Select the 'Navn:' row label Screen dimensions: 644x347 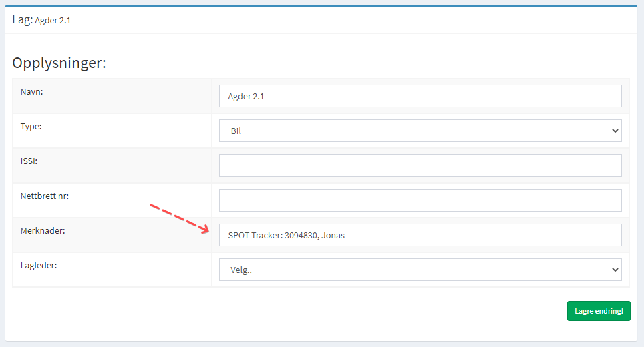coord(32,92)
